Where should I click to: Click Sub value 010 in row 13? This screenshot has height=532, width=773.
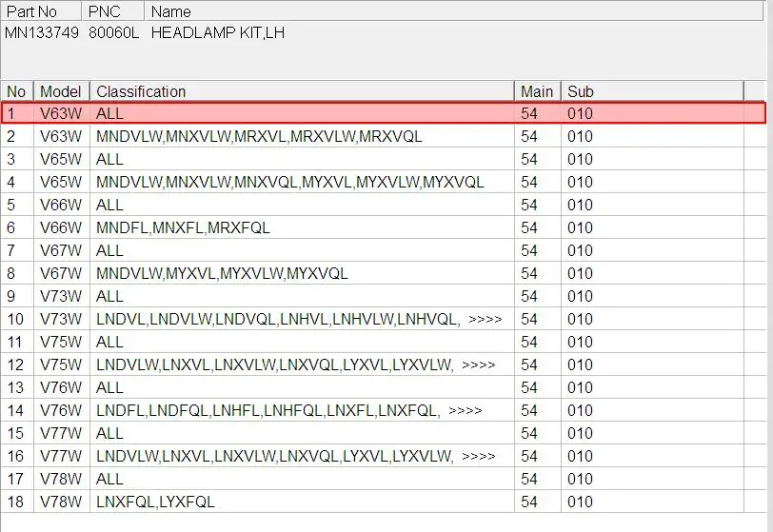(x=580, y=388)
